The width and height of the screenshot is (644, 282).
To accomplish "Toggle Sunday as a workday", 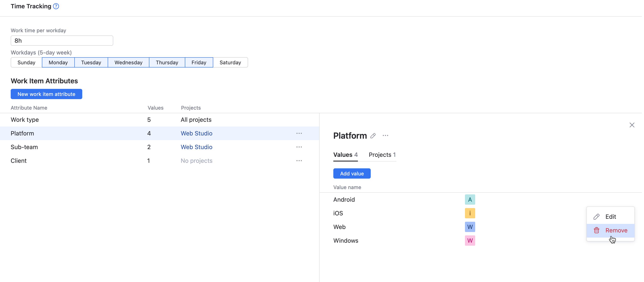I will coord(26,63).
